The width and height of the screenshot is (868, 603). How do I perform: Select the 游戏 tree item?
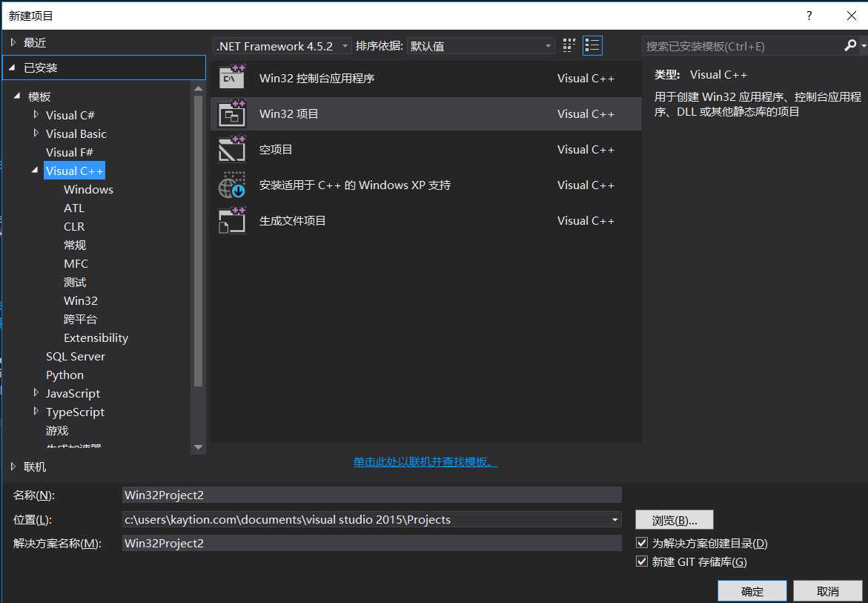coord(57,430)
